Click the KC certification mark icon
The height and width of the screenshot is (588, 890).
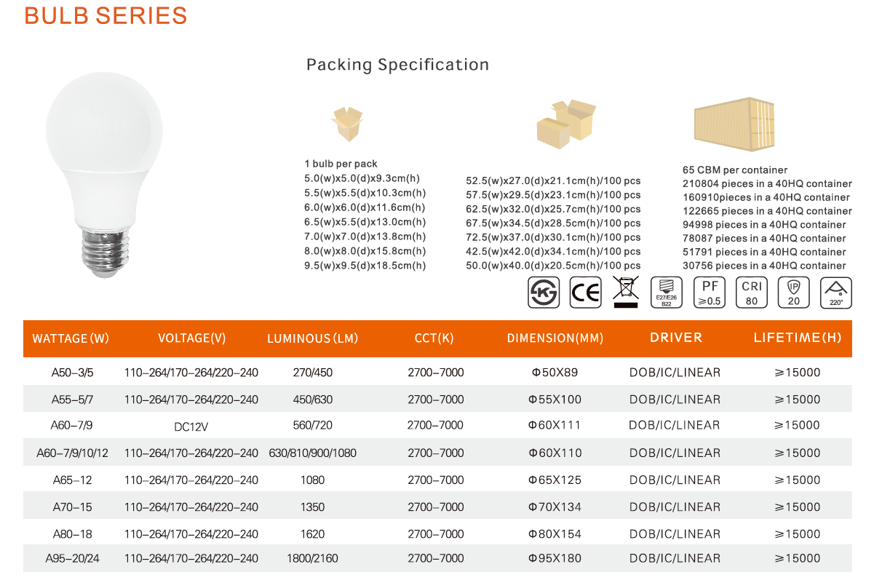click(544, 293)
